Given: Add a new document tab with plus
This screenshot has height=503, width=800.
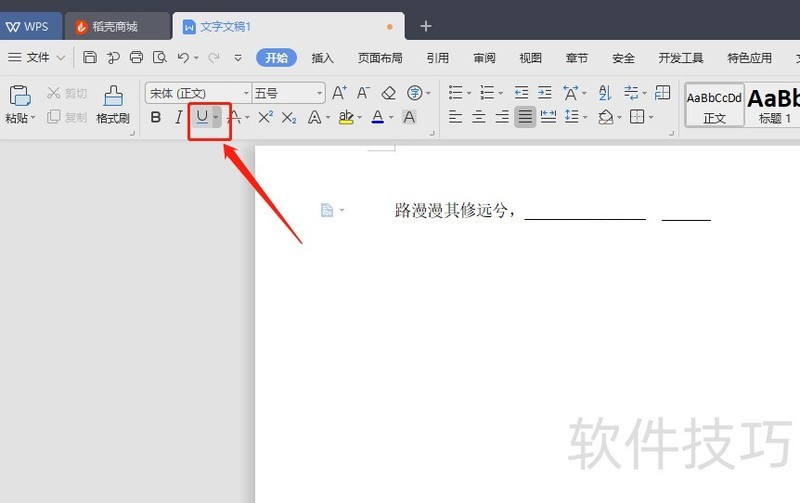Looking at the screenshot, I should (426, 26).
